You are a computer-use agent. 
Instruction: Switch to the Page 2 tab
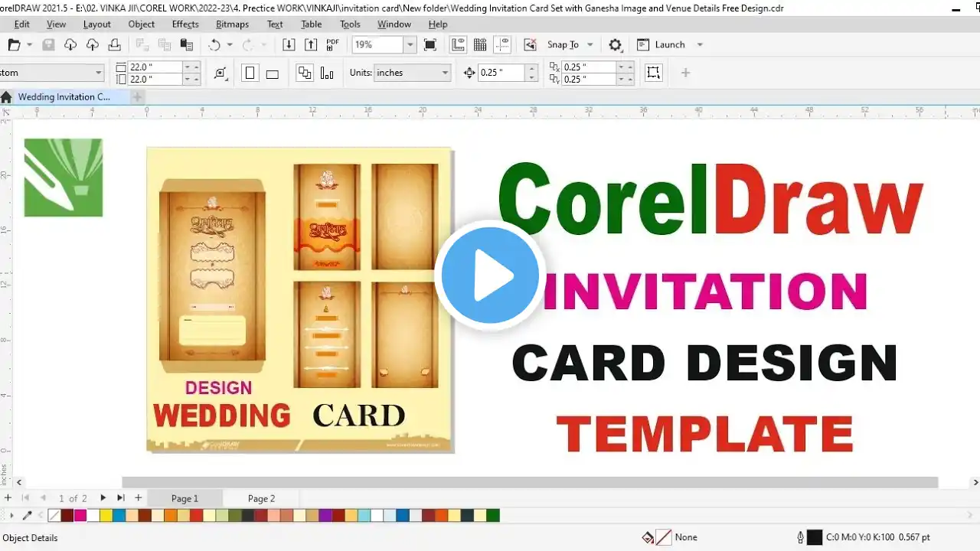pos(261,498)
